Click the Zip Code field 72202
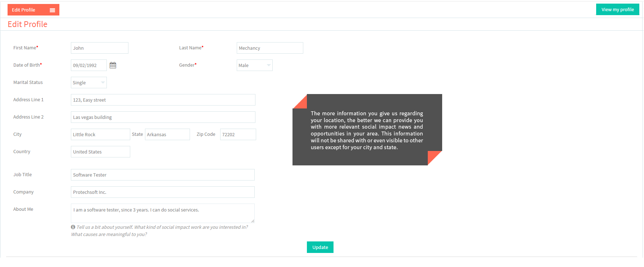Image resolution: width=644 pixels, height=267 pixels. pos(238,134)
